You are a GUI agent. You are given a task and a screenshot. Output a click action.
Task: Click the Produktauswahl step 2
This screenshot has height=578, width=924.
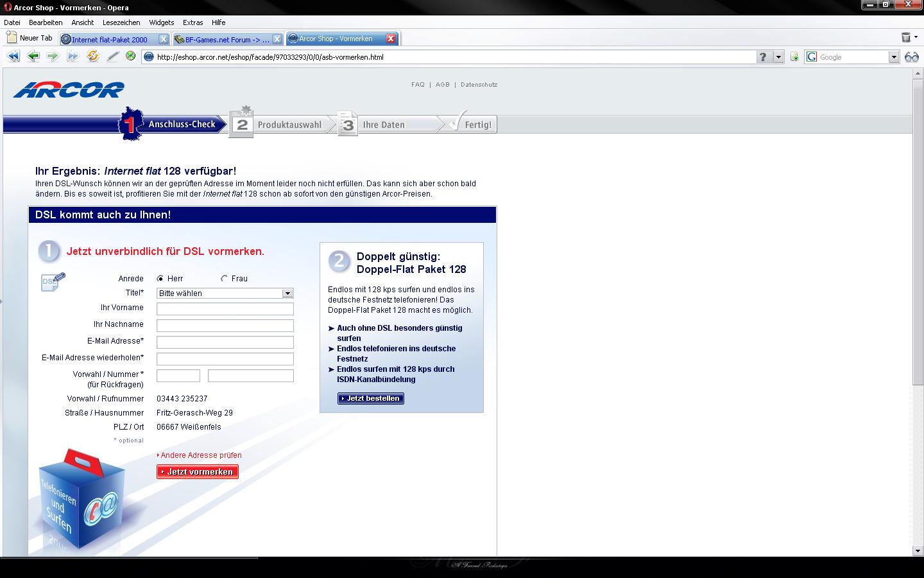(x=282, y=125)
